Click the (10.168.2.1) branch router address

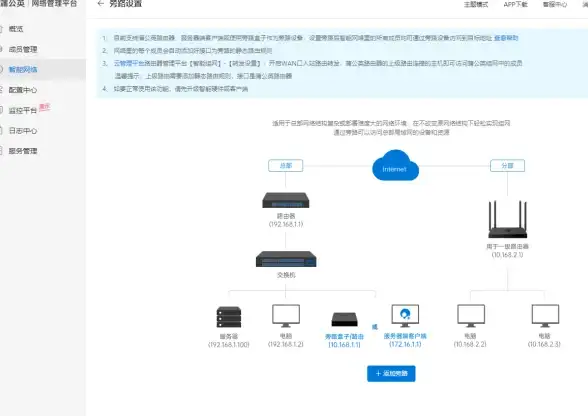point(507,255)
